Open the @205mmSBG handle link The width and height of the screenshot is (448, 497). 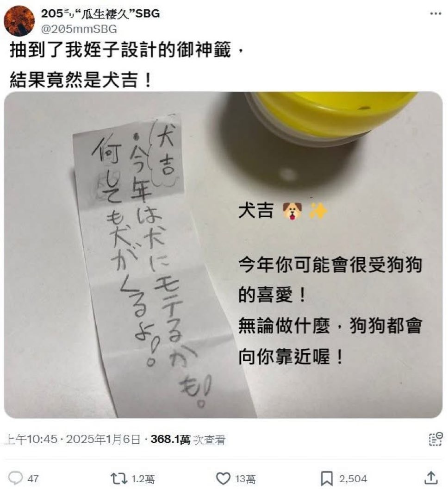pos(79,29)
